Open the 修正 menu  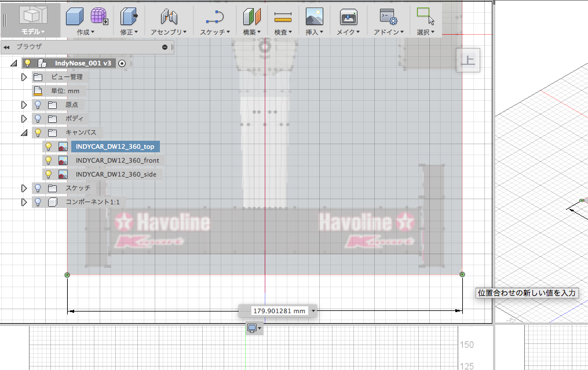coord(129,32)
